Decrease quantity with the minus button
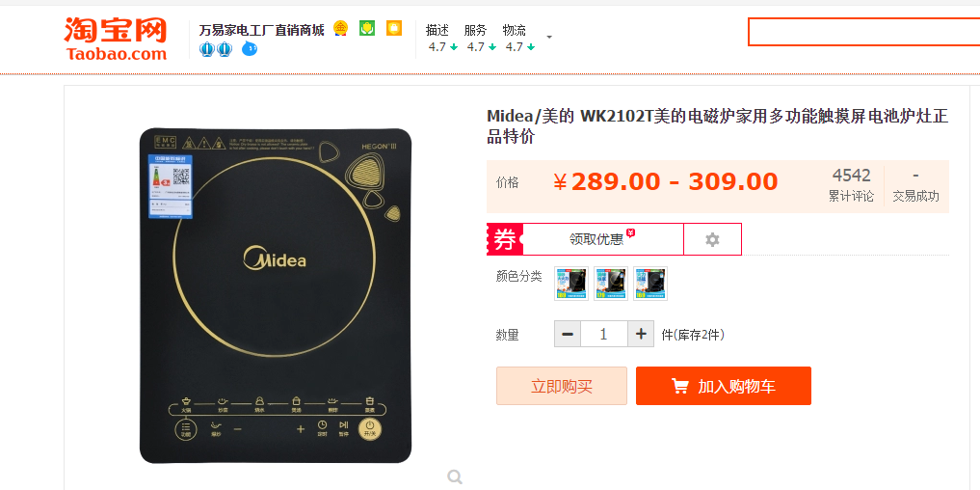 click(x=568, y=334)
